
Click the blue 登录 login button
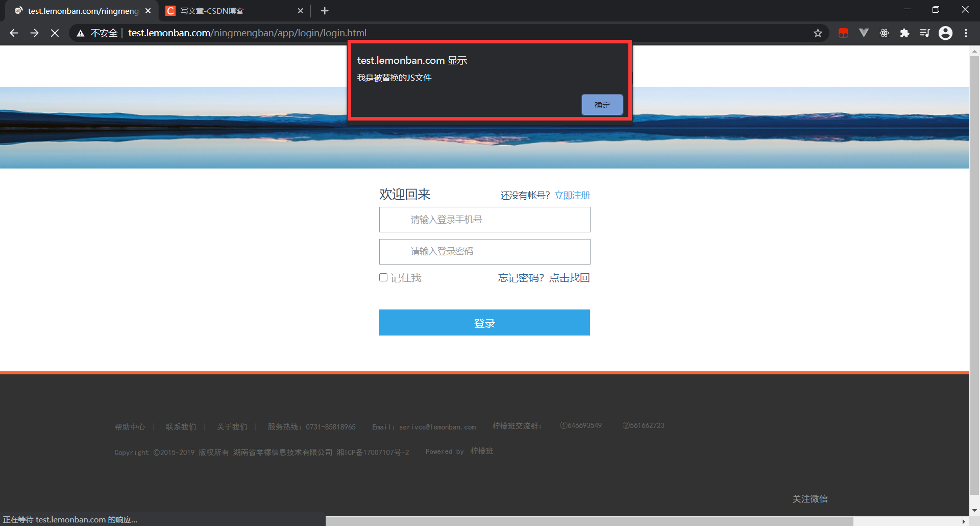[x=484, y=322]
